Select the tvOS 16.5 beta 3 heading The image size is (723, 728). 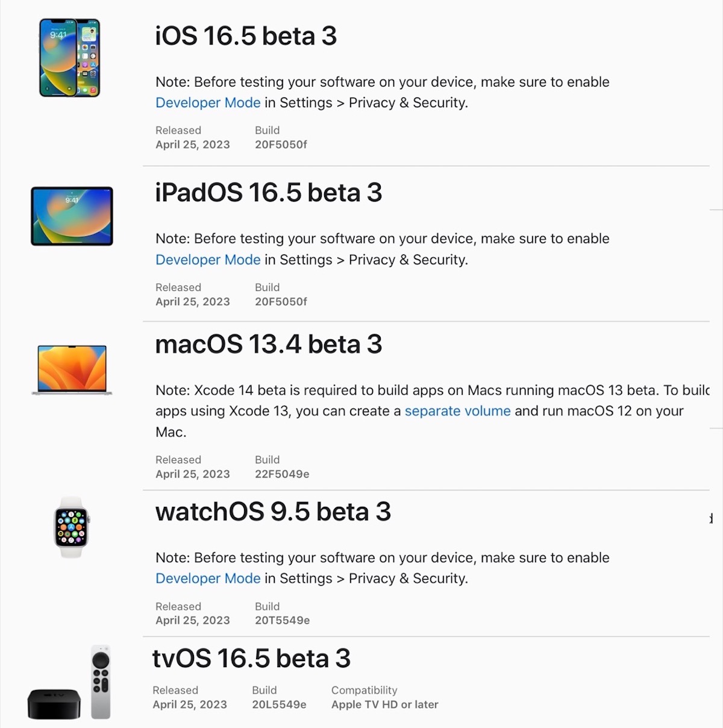pyautogui.click(x=252, y=659)
